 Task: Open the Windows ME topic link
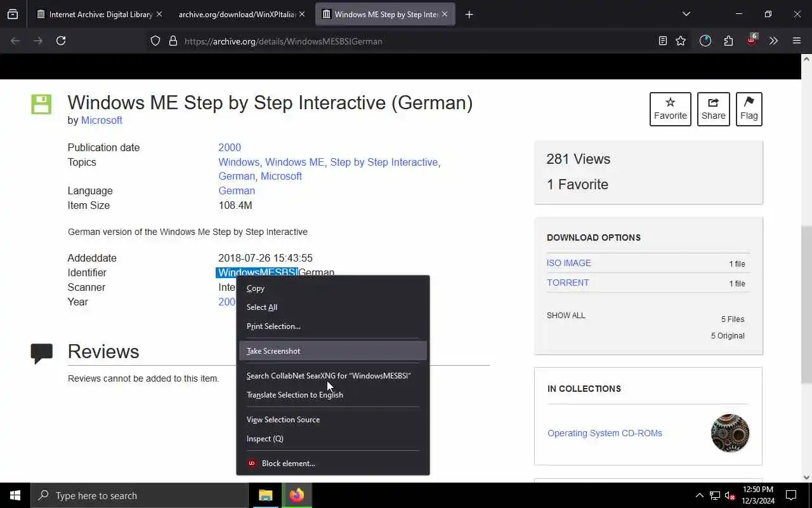(294, 162)
